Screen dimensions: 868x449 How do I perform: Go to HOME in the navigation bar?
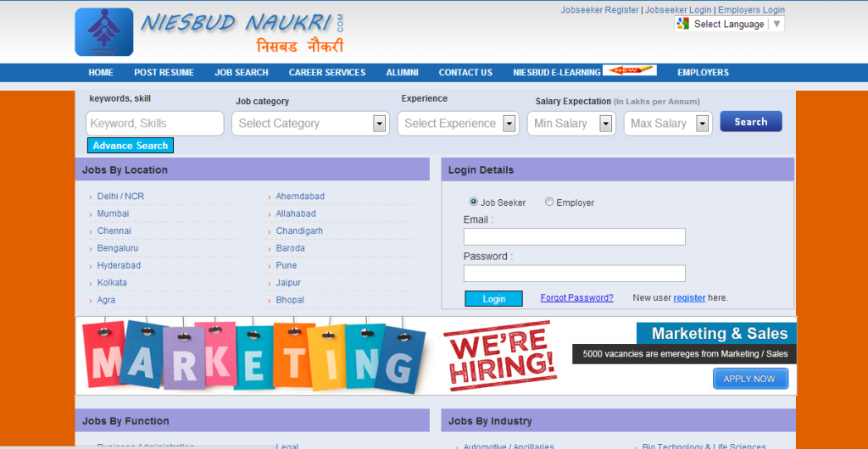tap(101, 73)
